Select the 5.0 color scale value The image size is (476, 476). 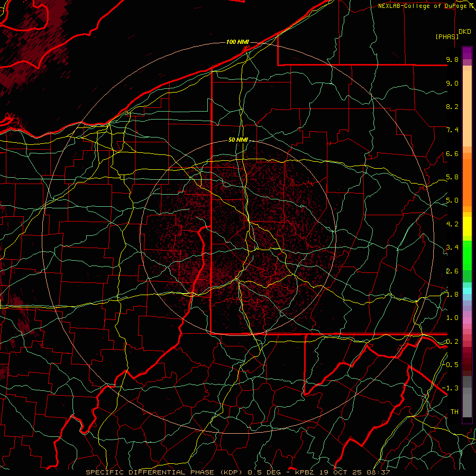pos(452,200)
